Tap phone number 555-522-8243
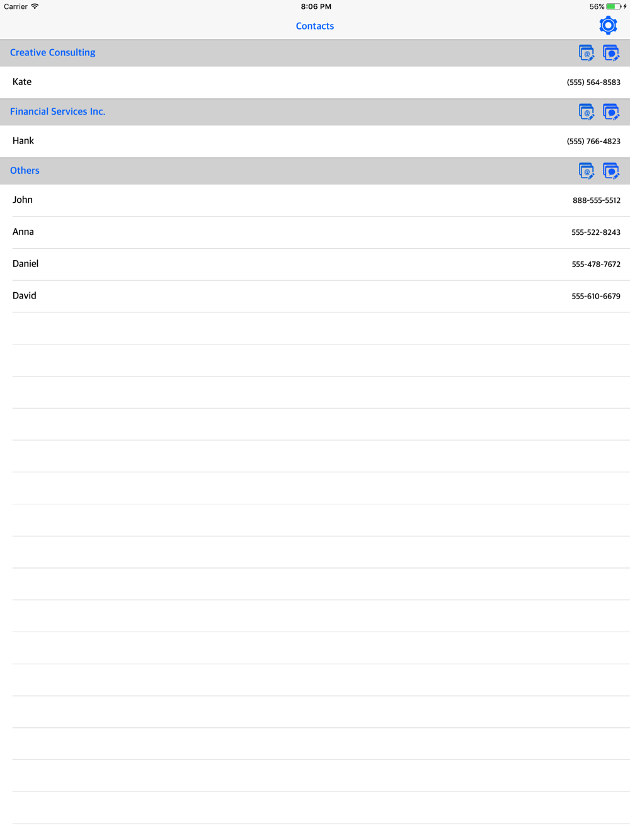 (596, 232)
